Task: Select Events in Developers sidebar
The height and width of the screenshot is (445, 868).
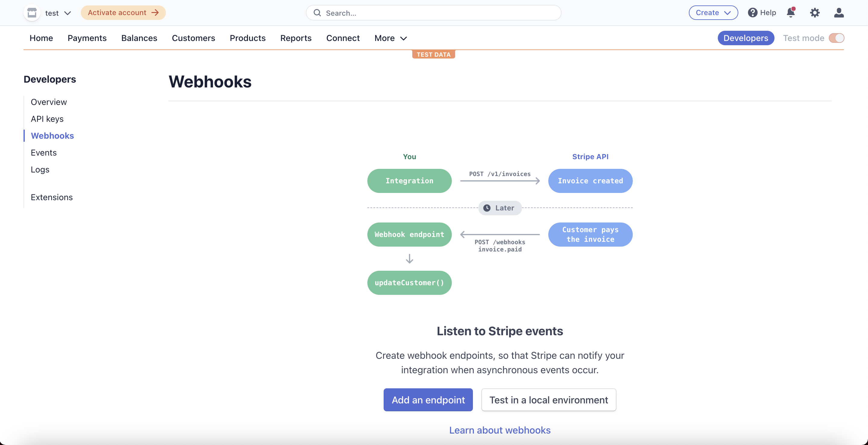Action: tap(43, 153)
